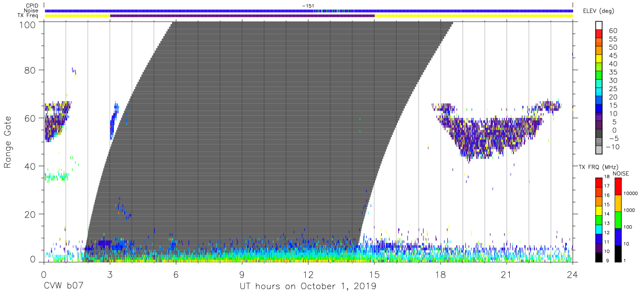Click the 6 tick on the UT hours axis

176,274
